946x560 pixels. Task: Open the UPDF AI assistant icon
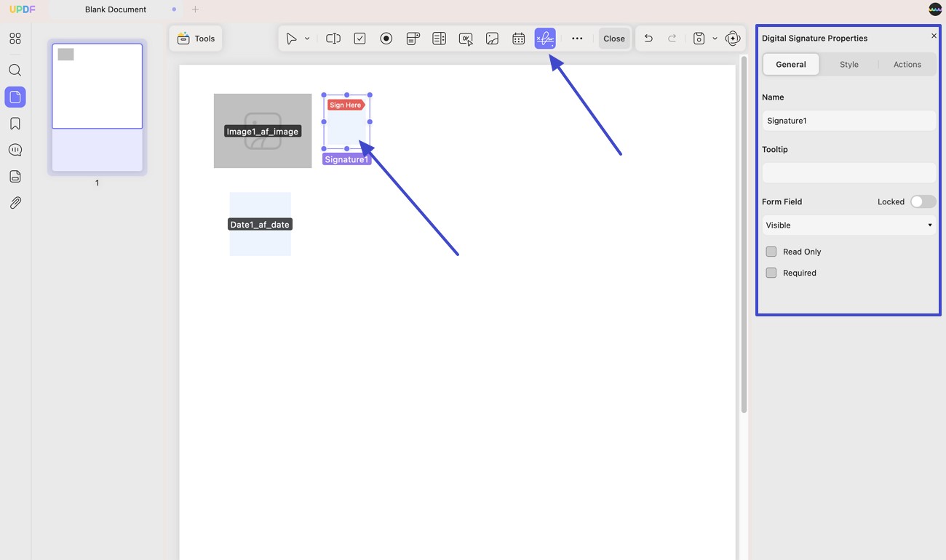pyautogui.click(x=733, y=39)
